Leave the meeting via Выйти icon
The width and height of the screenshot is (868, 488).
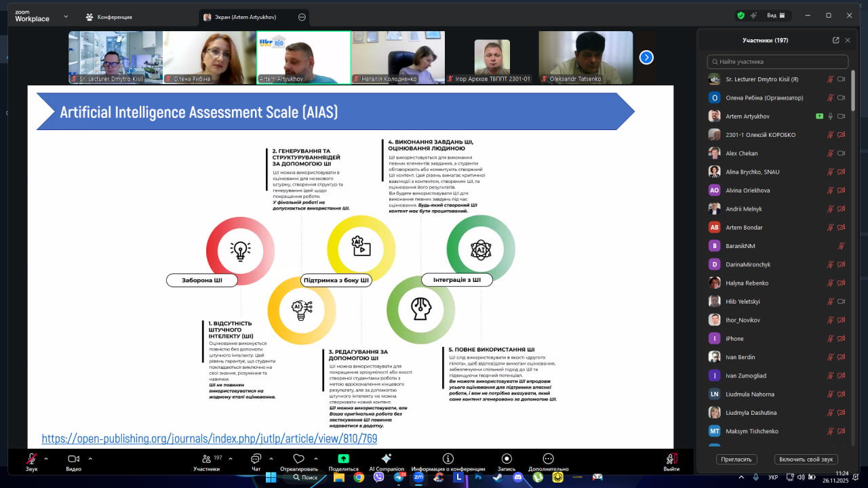[x=671, y=459]
